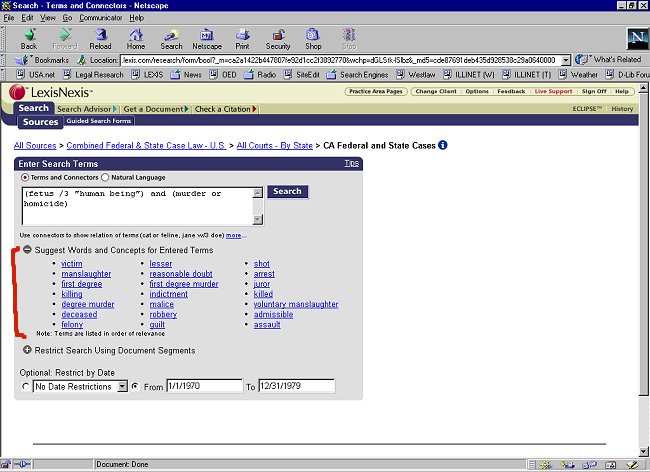Open the Tips link

(352, 163)
